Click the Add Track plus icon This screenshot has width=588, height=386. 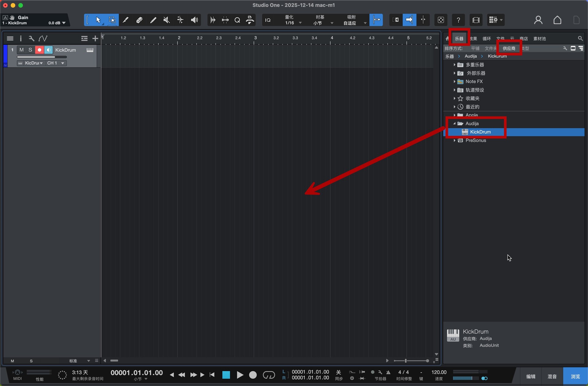pyautogui.click(x=95, y=38)
